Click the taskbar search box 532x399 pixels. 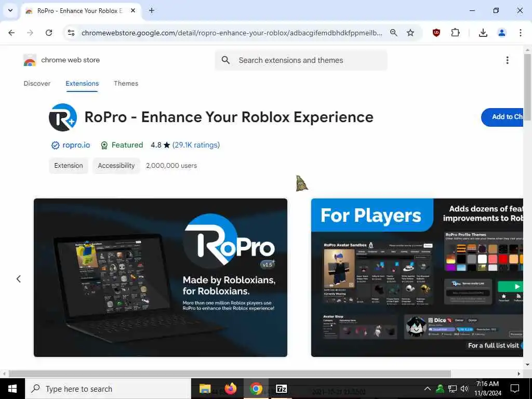(x=108, y=389)
